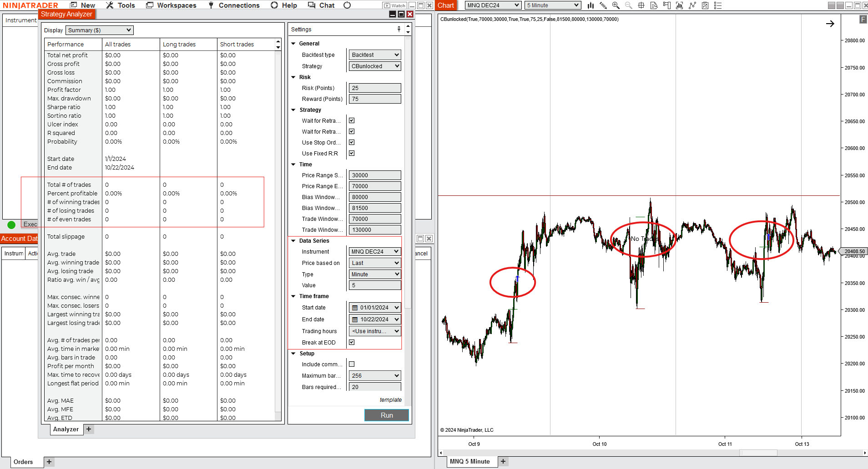
Task: Toggle the chart crosshair tool
Action: (x=641, y=5)
